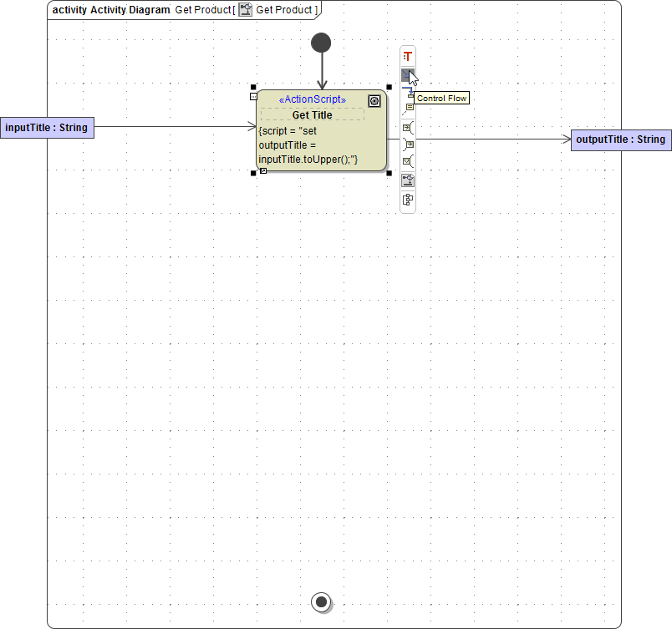Click the structured node icon at toolbar bottom
Viewport: 672px width, 629px height.
(408, 200)
